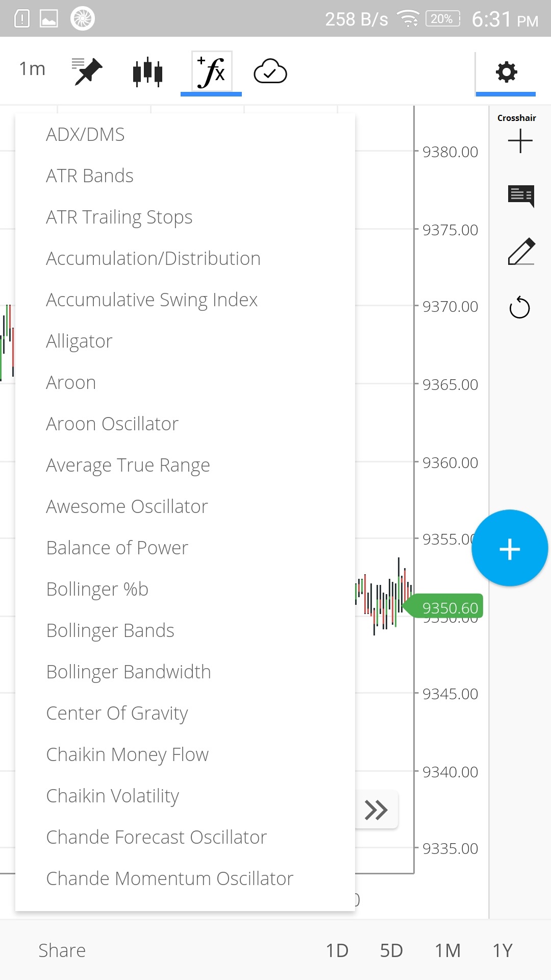This screenshot has width=551, height=980.
Task: Tap the 9350.60 current price label
Action: coord(449,608)
